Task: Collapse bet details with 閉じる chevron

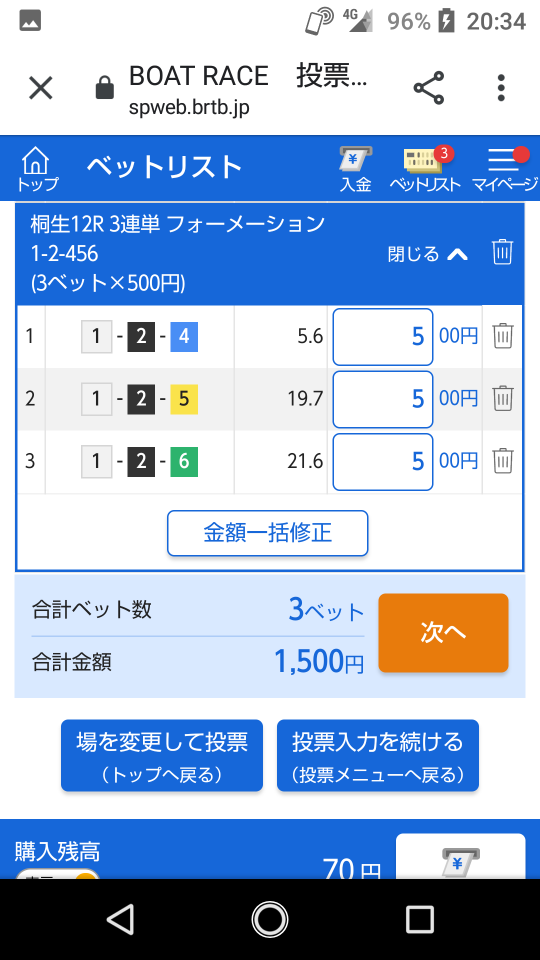Action: pyautogui.click(x=428, y=253)
